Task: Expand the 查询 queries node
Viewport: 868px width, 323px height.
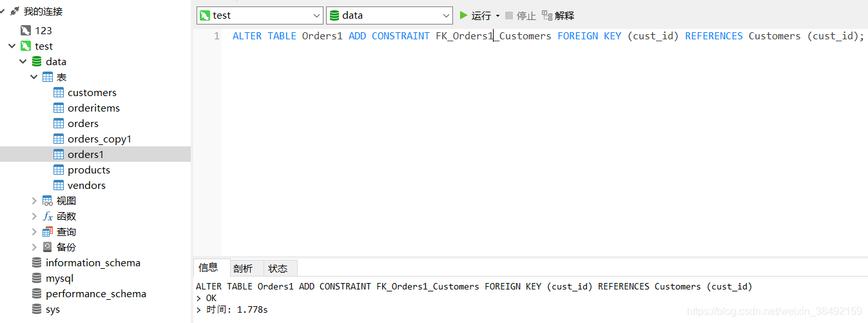Action: coord(34,231)
